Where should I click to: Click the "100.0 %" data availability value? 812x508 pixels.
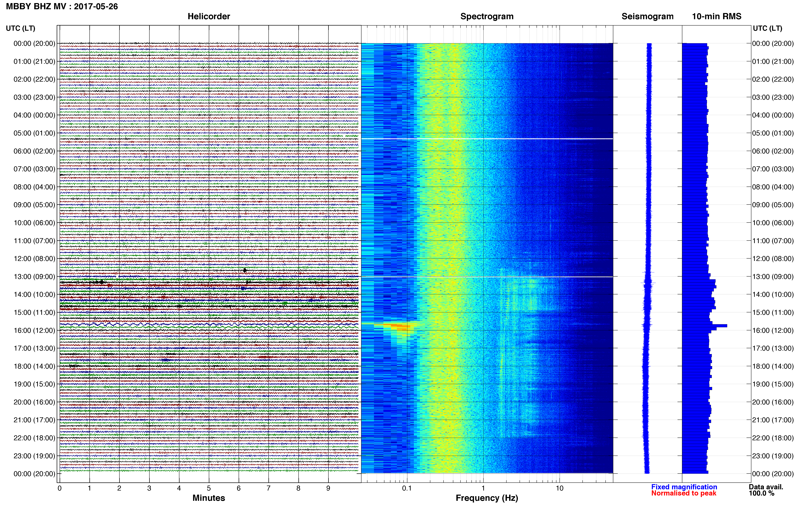pos(761,493)
